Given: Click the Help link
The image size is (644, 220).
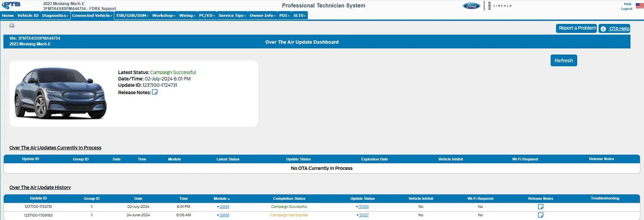Looking at the screenshot, I should point(627,4).
